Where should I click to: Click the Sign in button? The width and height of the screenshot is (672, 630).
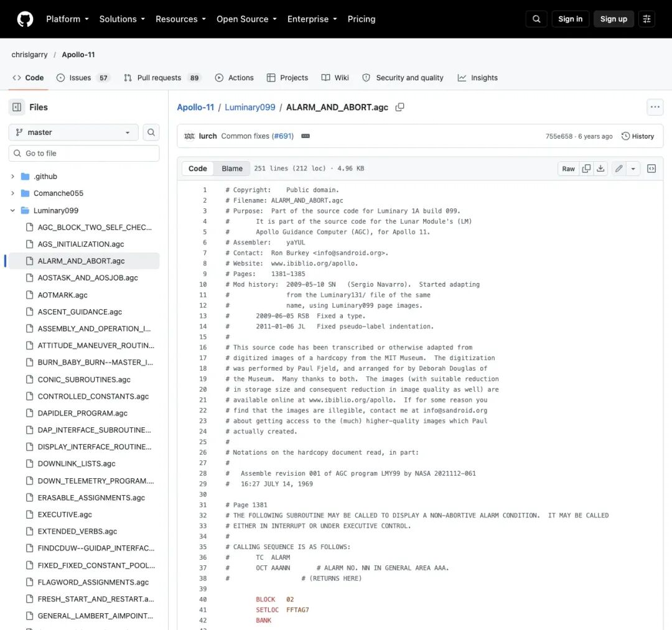coord(570,19)
